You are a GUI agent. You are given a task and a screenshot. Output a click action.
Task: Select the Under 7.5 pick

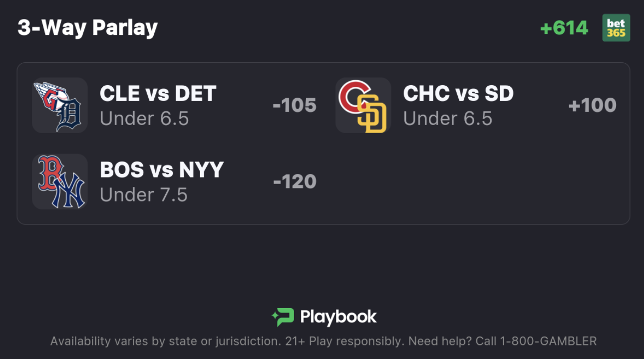[x=144, y=195]
